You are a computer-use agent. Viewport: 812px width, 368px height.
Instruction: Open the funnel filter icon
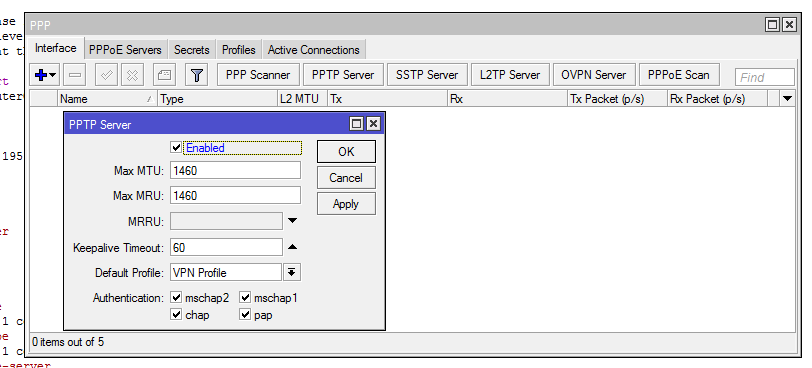tap(196, 75)
